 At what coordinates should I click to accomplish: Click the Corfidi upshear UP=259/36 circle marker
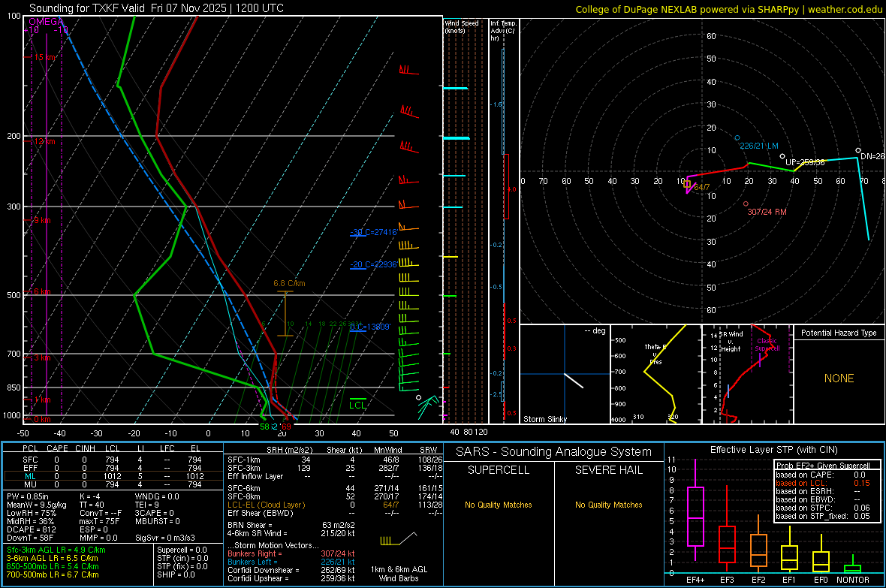pos(782,157)
